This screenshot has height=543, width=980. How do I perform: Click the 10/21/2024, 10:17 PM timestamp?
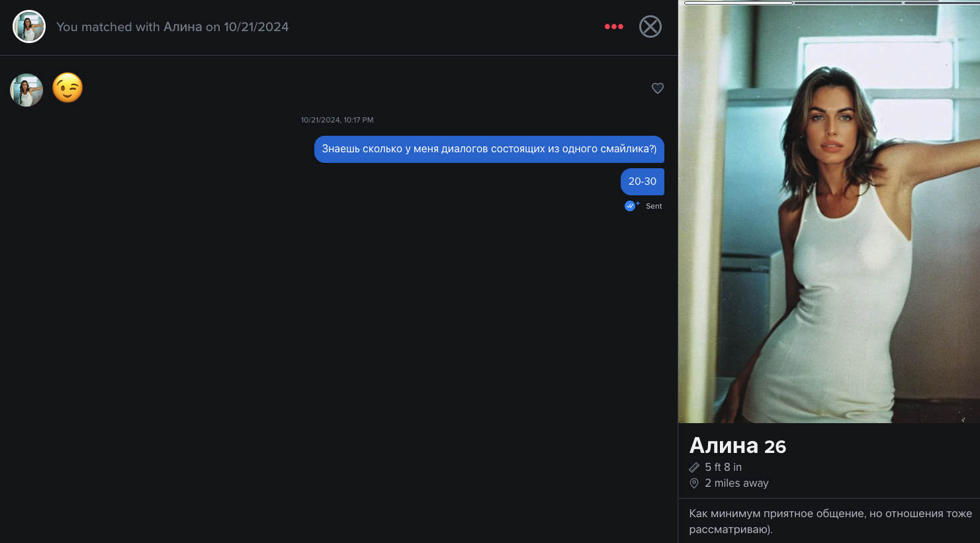337,120
